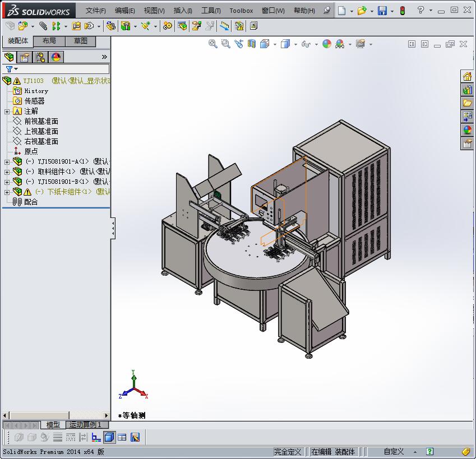Screen dimensions: 476x459
Task: Select the 前视基准面 plane in the tree
Action: coord(41,122)
